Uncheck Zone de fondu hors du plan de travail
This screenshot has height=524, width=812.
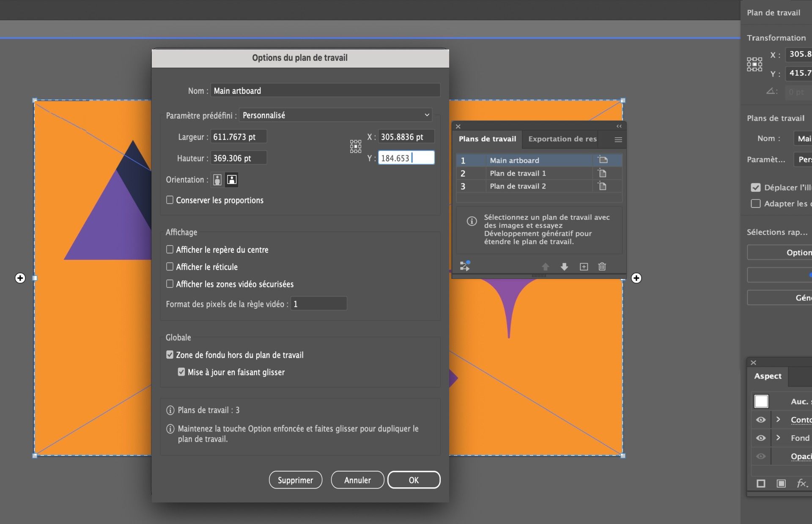coord(170,355)
